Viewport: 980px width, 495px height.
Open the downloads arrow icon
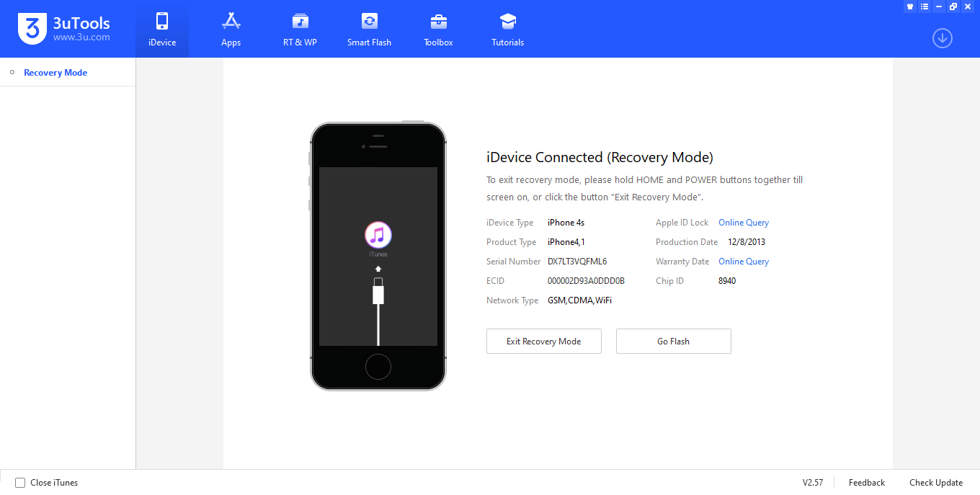click(943, 38)
